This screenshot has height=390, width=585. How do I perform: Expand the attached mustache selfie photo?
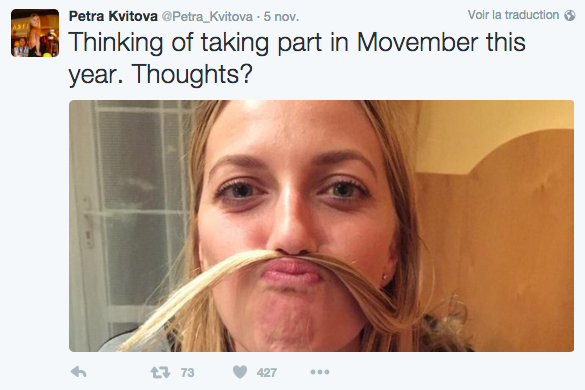[321, 226]
